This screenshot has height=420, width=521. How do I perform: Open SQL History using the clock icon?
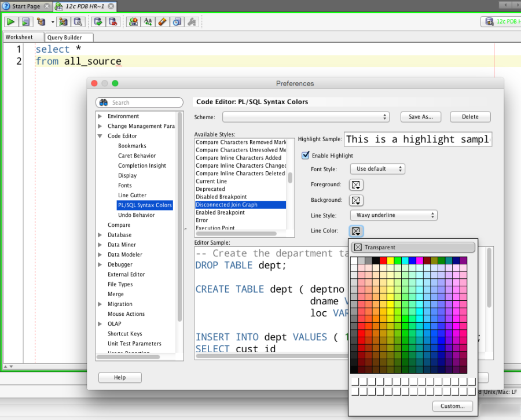177,21
